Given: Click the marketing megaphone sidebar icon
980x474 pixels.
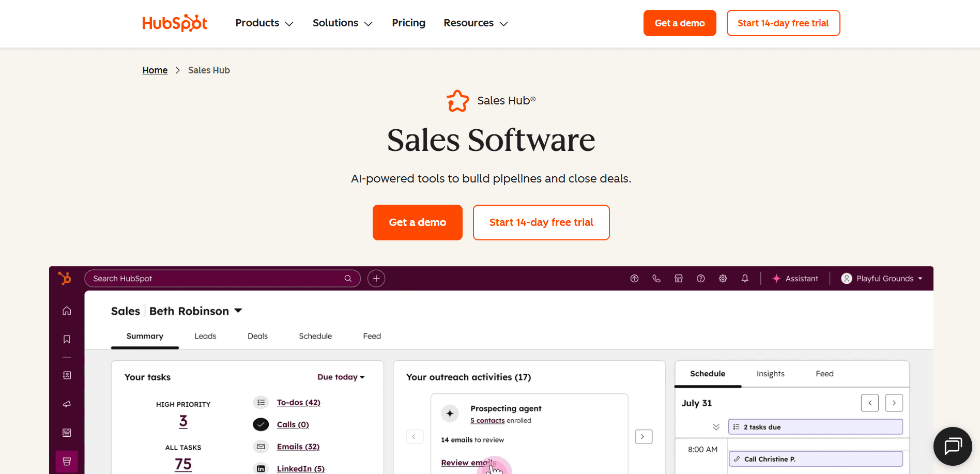Looking at the screenshot, I should point(67,404).
